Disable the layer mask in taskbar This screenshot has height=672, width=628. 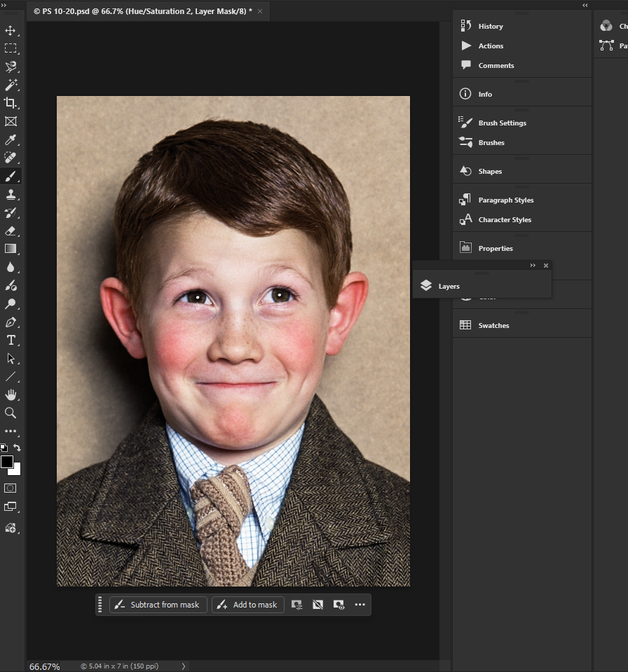tap(318, 605)
